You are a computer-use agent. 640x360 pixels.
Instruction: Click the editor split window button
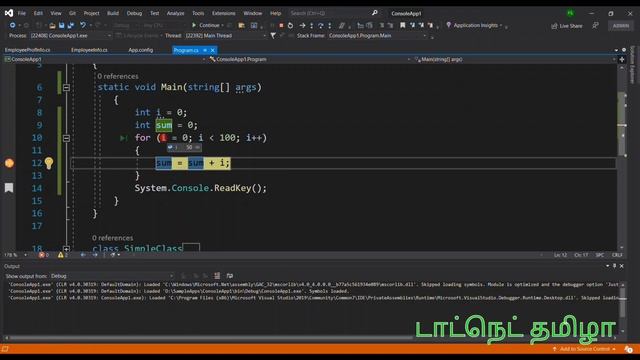pos(622,59)
